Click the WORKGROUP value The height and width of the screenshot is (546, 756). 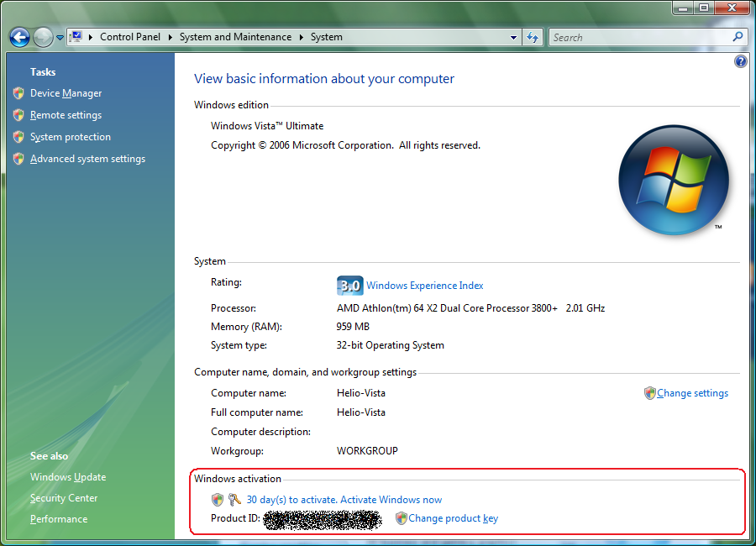coord(367,451)
